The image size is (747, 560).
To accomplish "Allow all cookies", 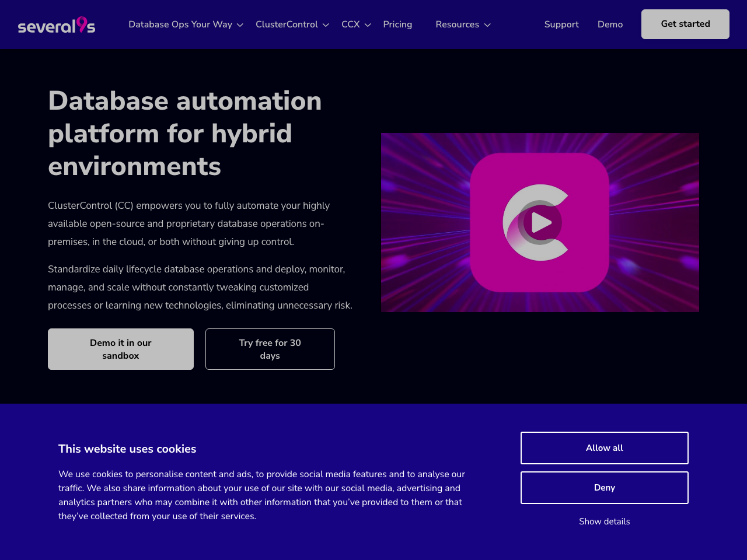I will [x=604, y=448].
